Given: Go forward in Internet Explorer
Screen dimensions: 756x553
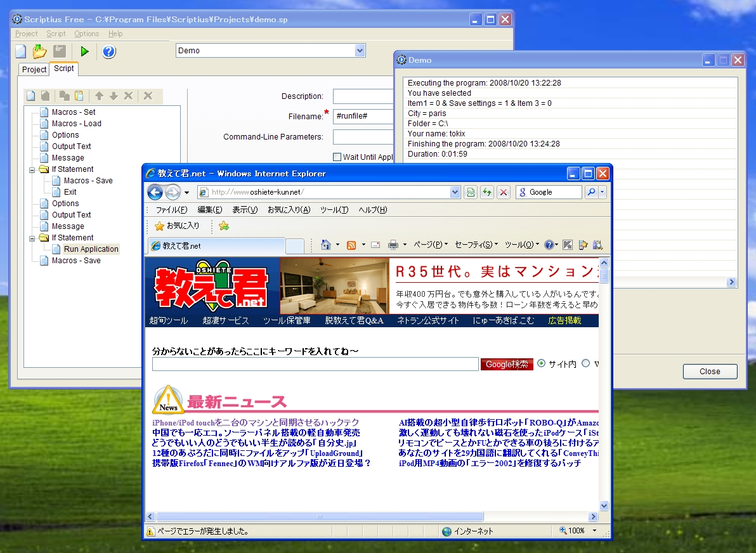Looking at the screenshot, I should point(173,192).
